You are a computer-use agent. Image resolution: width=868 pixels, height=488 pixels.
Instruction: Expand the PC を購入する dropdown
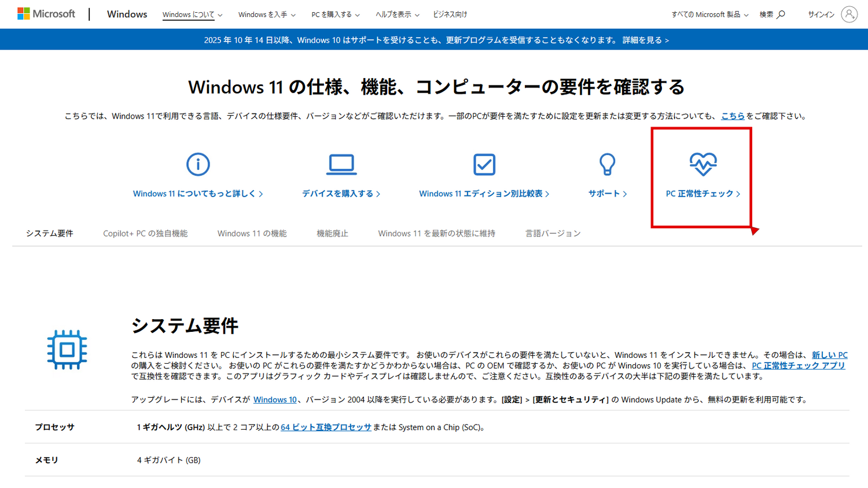[x=333, y=14]
